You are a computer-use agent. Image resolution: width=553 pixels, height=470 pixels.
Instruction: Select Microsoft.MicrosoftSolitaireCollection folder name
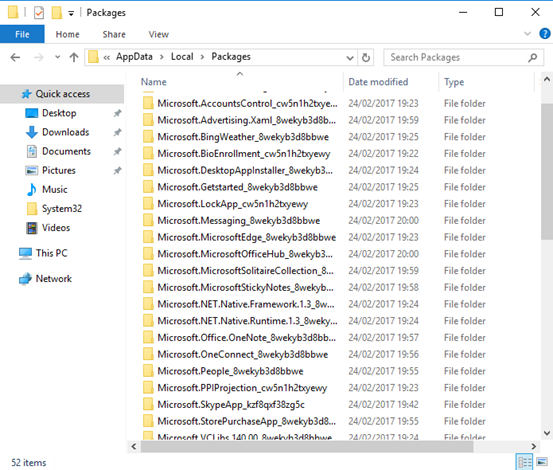tap(245, 271)
